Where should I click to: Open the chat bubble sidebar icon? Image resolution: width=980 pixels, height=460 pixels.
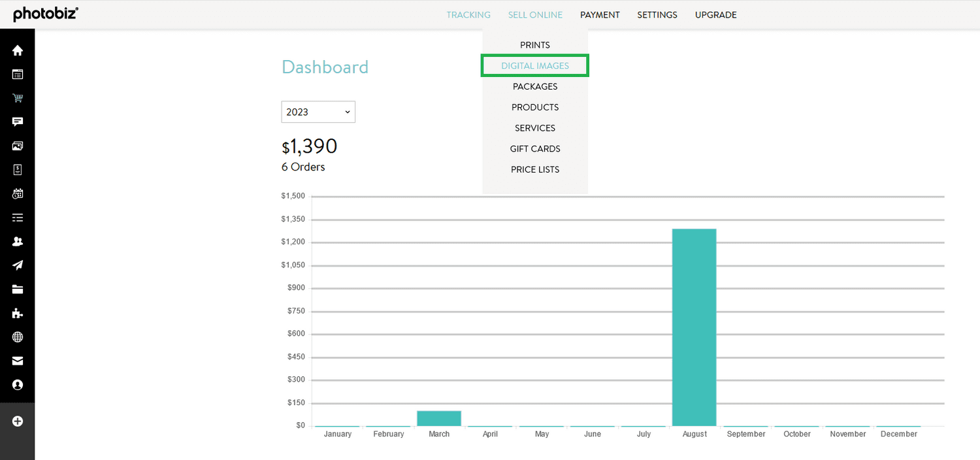click(18, 122)
